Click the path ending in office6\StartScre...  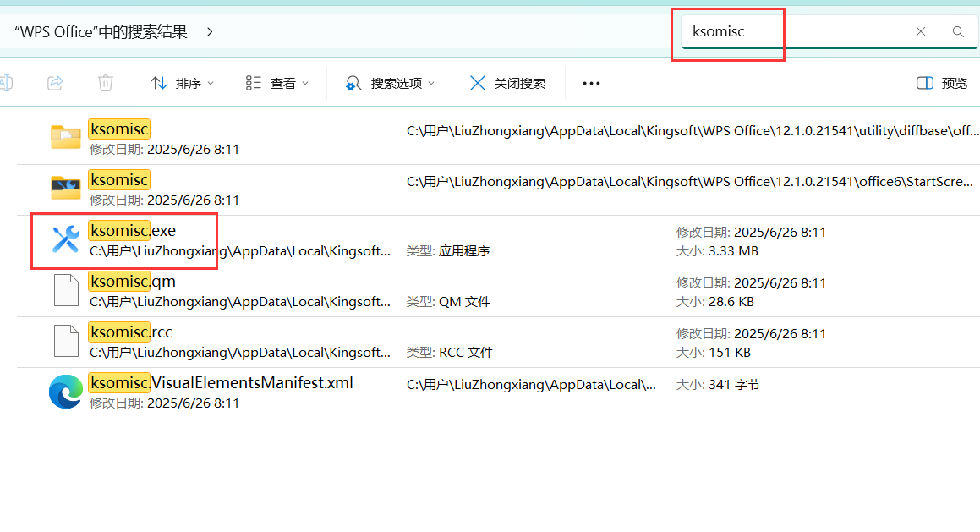coord(690,181)
